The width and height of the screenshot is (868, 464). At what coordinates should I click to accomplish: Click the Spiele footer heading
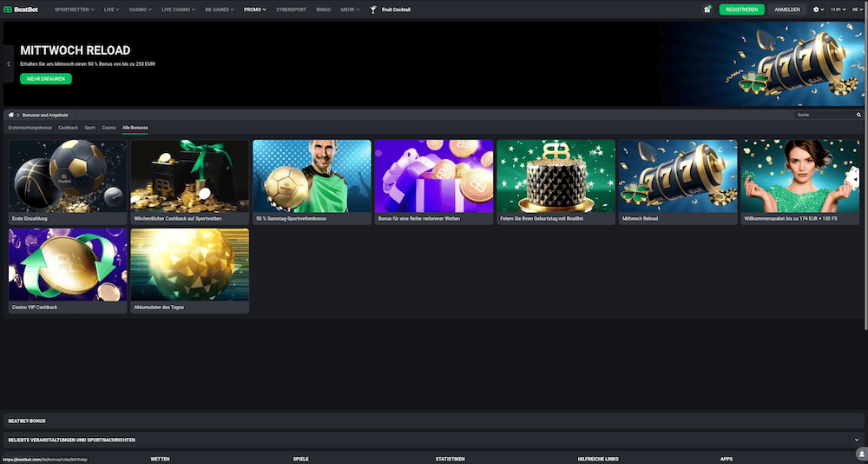[x=300, y=459]
